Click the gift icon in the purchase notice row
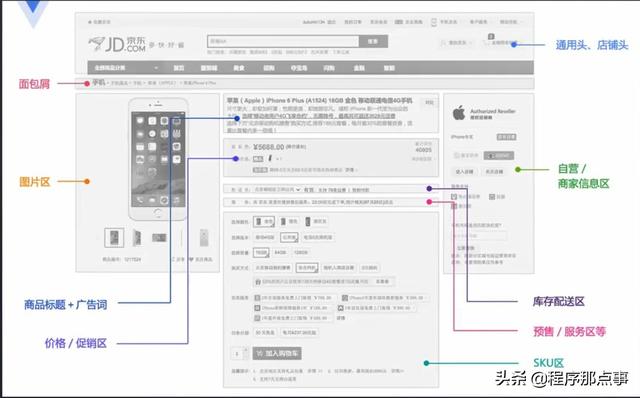Screen dimensions: 640x398 [258, 282]
